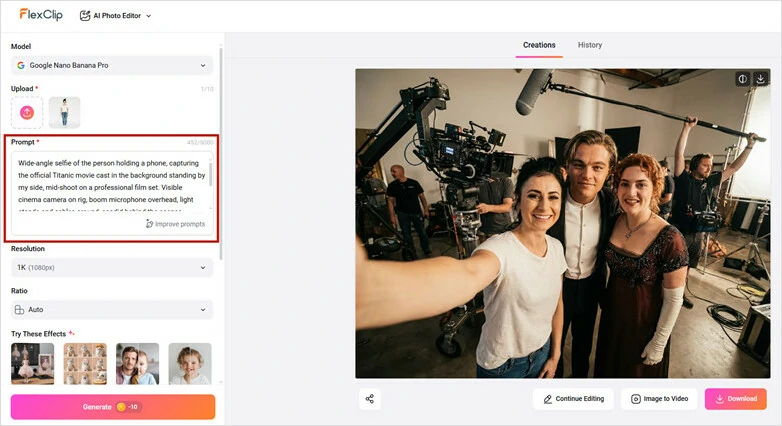This screenshot has height=426, width=782.
Task: Switch to the History tab
Action: 590,45
